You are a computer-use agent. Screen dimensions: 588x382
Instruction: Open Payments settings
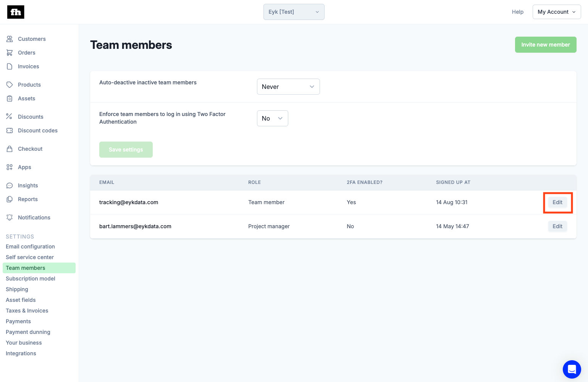pyautogui.click(x=18, y=321)
